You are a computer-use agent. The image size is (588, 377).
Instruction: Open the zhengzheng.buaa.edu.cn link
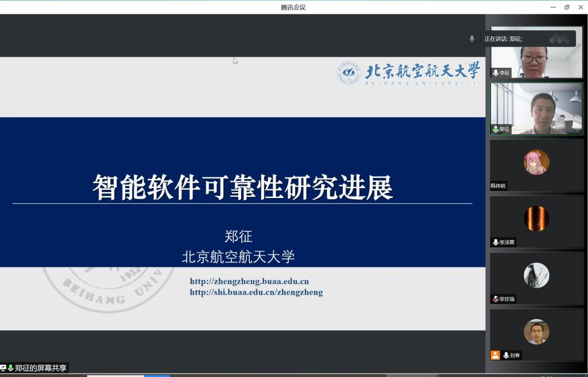(x=249, y=281)
